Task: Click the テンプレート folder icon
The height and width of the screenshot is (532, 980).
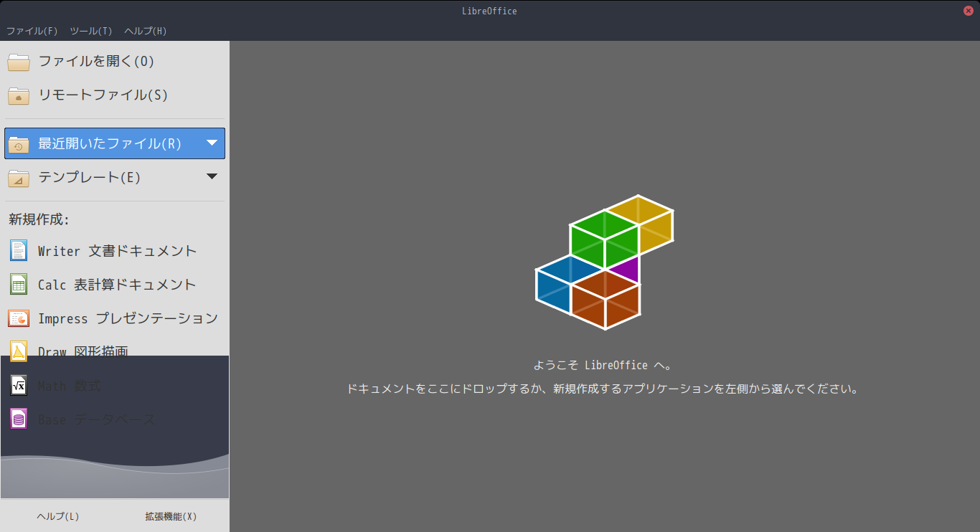Action: (x=19, y=177)
